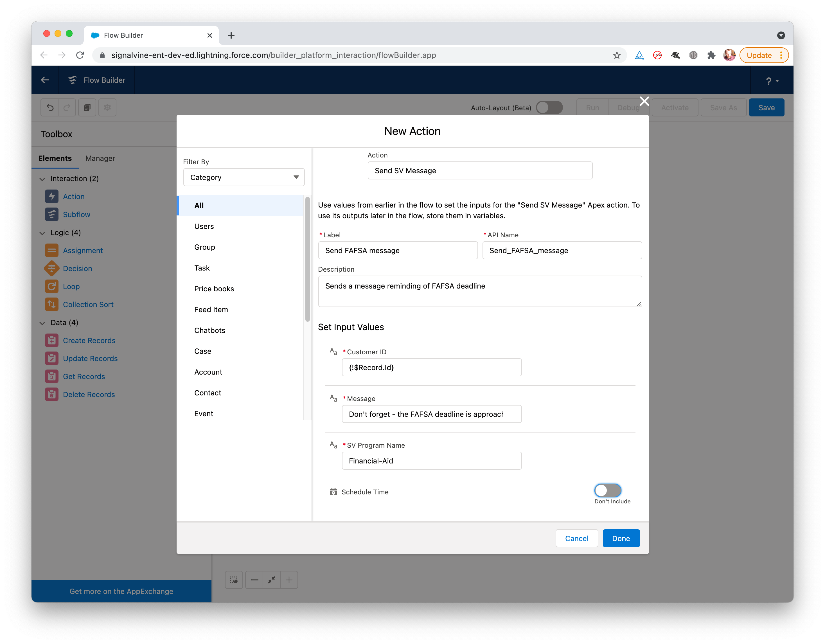Open a new browser tab
This screenshot has width=825, height=644.
tap(231, 35)
